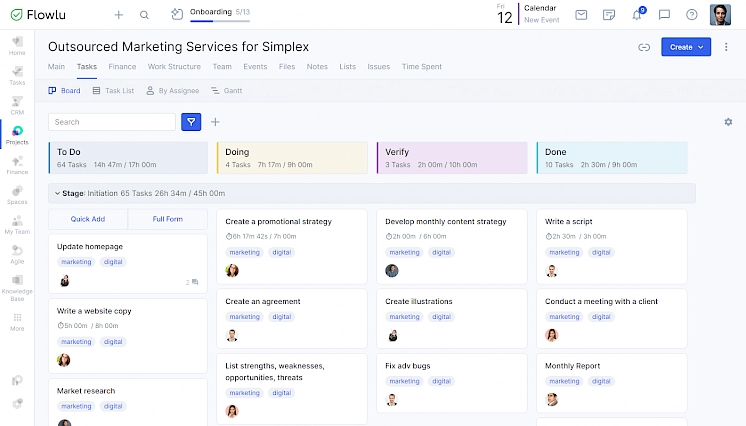Click the blue filter funnel button
Viewport: 746px width, 426px height.
[191, 122]
